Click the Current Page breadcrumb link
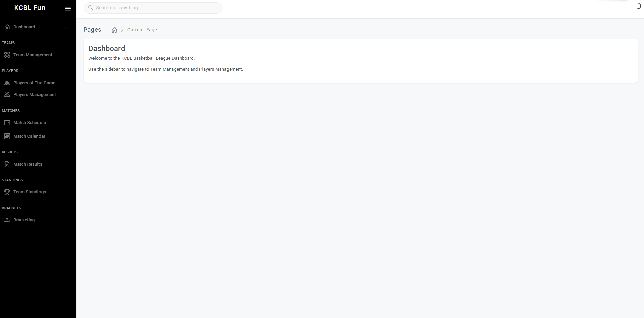The image size is (644, 318). pos(142,30)
